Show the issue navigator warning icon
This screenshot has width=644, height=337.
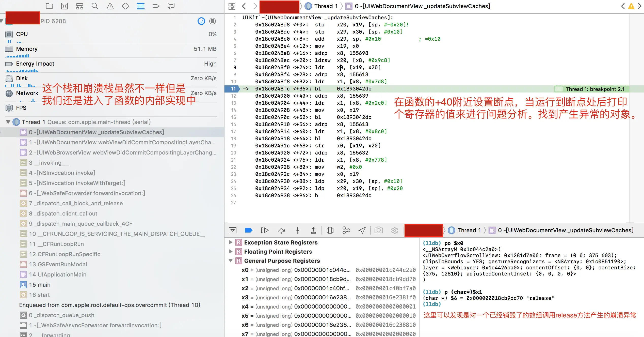pos(110,6)
